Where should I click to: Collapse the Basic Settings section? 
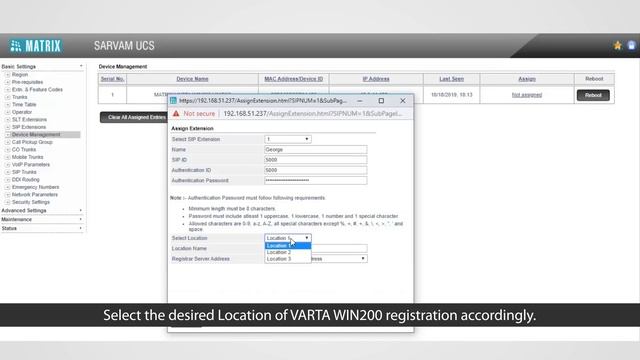(42, 66)
